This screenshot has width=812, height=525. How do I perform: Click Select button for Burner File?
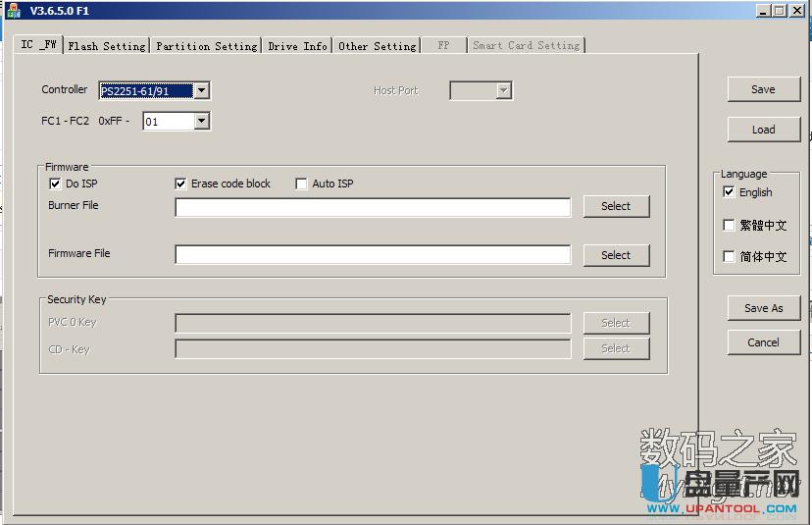(x=616, y=206)
